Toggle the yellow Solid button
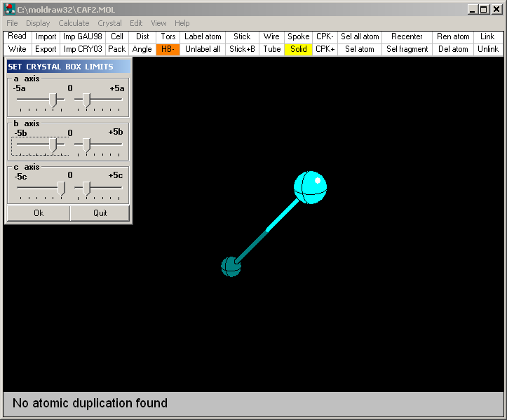This screenshot has height=420, width=507. click(x=299, y=49)
